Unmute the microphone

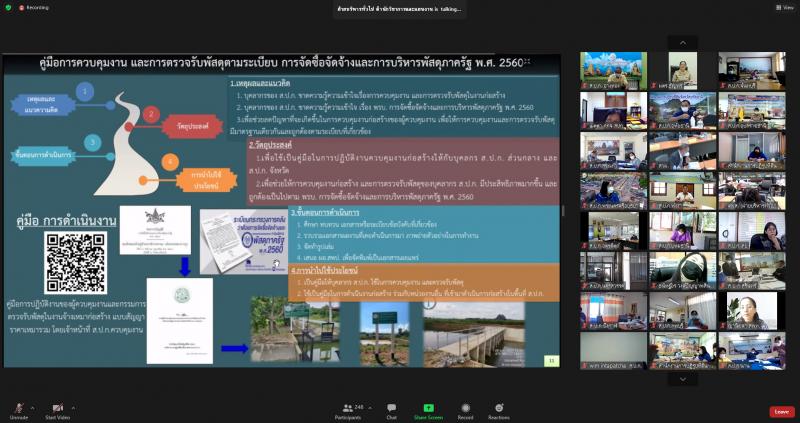point(19,410)
